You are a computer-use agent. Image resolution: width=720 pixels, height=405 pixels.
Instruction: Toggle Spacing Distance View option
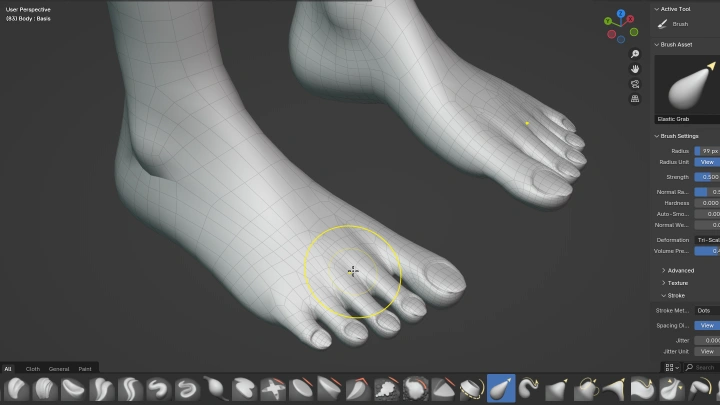point(706,325)
